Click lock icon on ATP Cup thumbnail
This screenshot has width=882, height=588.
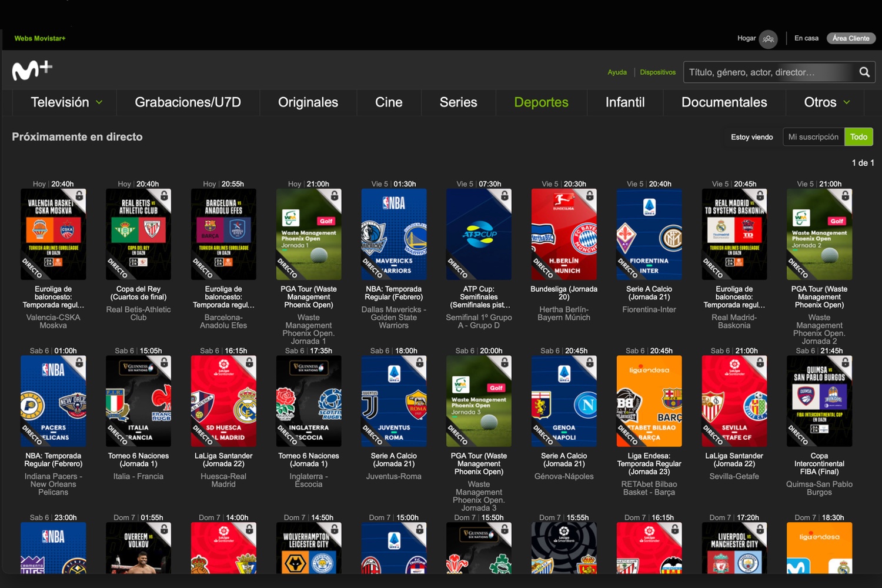coord(505,195)
